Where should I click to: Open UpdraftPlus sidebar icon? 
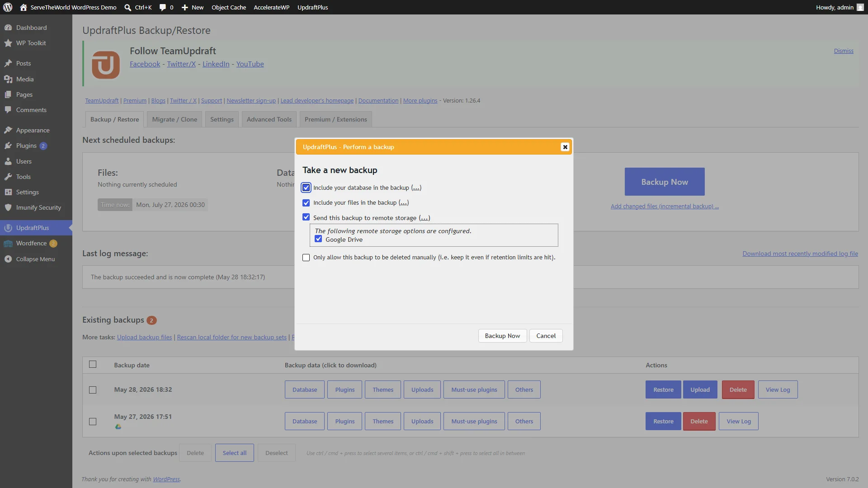(x=8, y=228)
